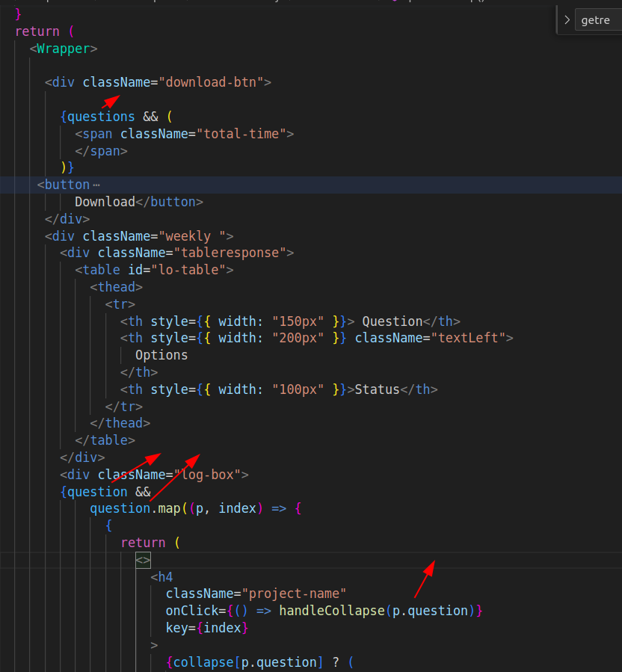The height and width of the screenshot is (672, 622).
Task: Click the Options text in table header
Action: point(161,355)
